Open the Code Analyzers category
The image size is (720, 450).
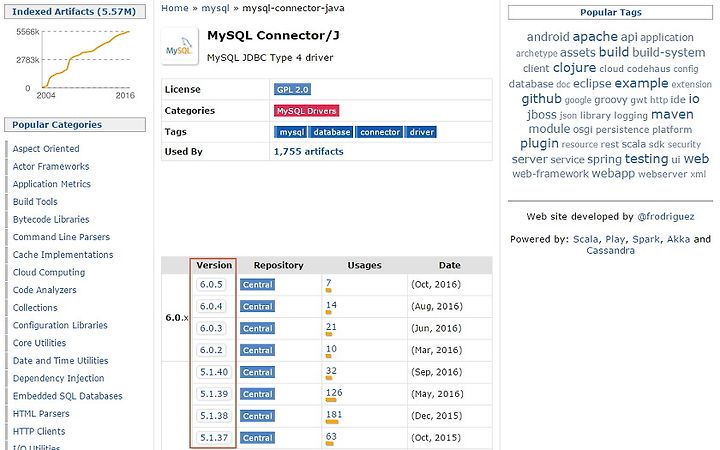[x=45, y=290]
